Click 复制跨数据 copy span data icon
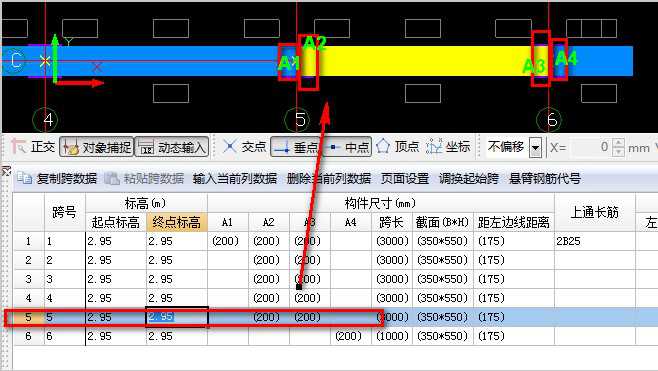 (x=25, y=179)
